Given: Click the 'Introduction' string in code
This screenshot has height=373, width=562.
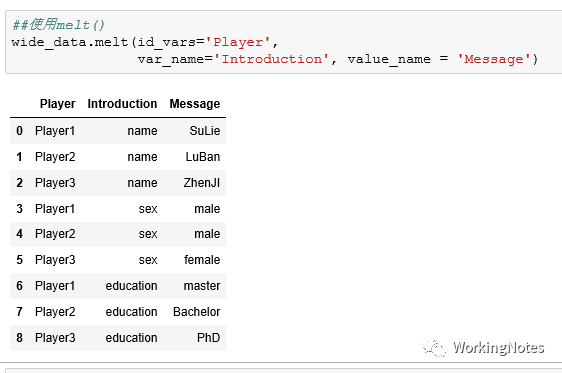Looking at the screenshot, I should click(271, 59).
